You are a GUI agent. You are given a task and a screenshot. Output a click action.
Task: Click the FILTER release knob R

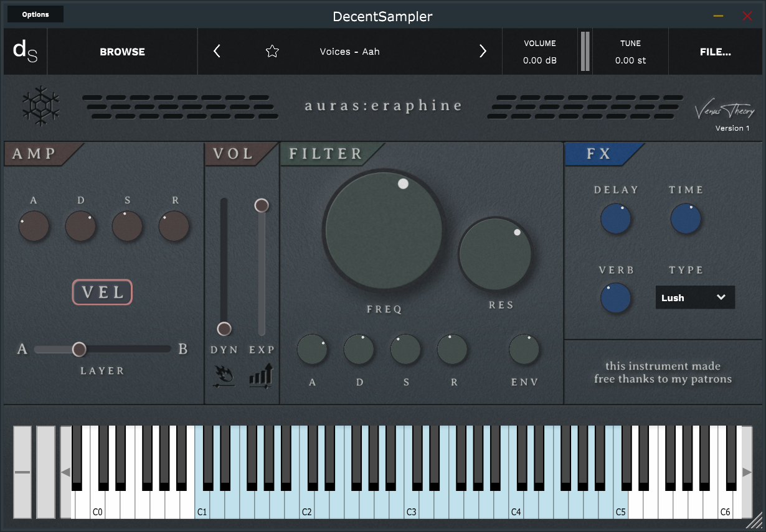pos(453,350)
